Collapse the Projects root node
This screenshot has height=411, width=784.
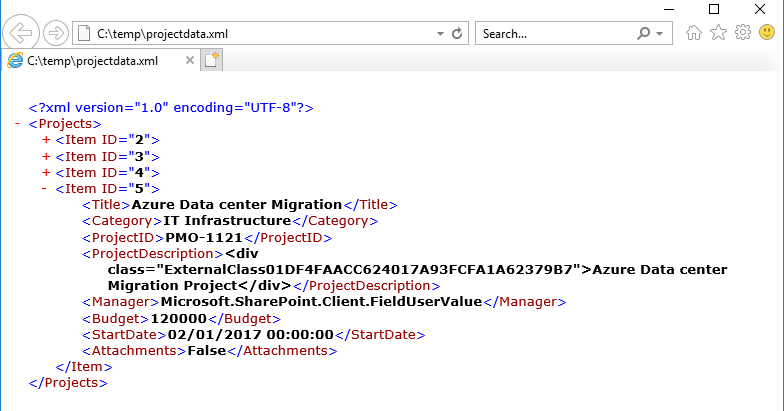point(18,123)
